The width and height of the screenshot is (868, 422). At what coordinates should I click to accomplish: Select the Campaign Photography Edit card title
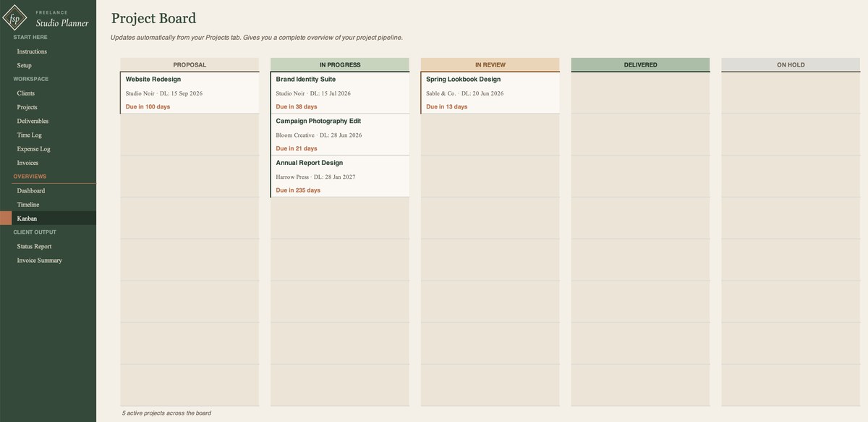(318, 122)
